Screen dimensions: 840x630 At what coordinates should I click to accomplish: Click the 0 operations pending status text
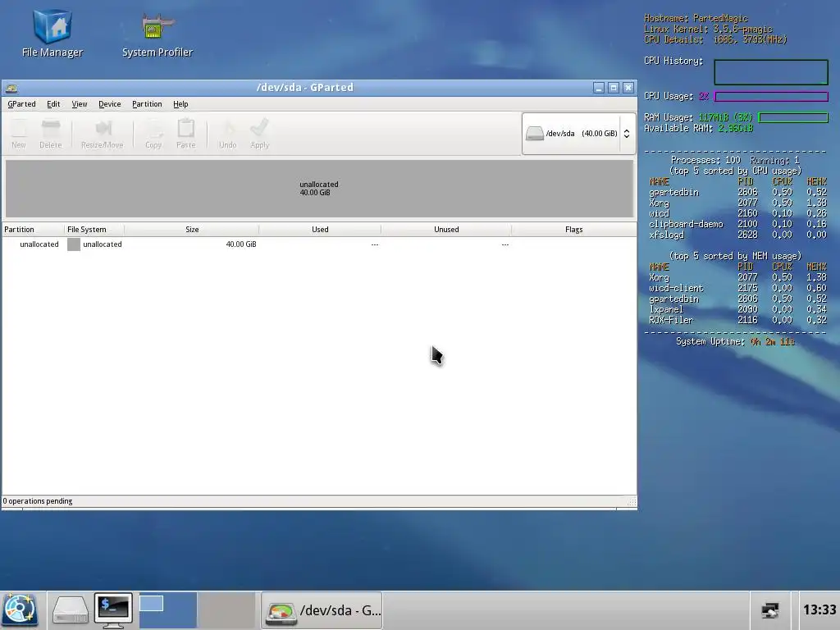38,501
